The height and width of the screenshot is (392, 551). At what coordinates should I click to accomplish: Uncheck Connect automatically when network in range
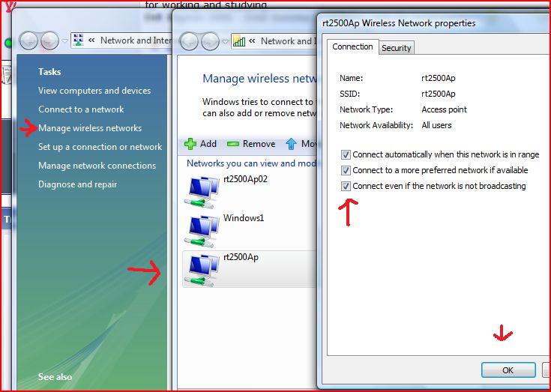(x=346, y=154)
